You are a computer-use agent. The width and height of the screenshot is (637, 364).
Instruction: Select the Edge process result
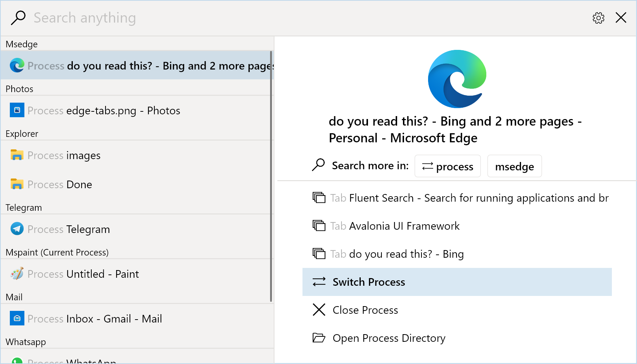pos(138,66)
